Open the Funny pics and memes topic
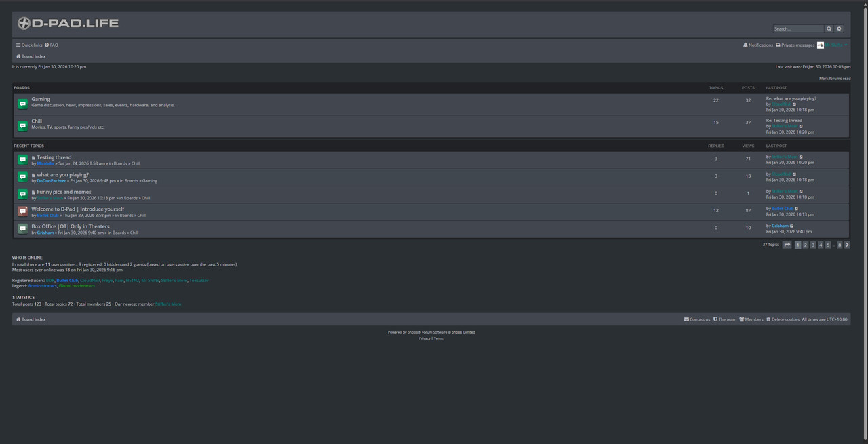This screenshot has width=868, height=444. tap(64, 192)
